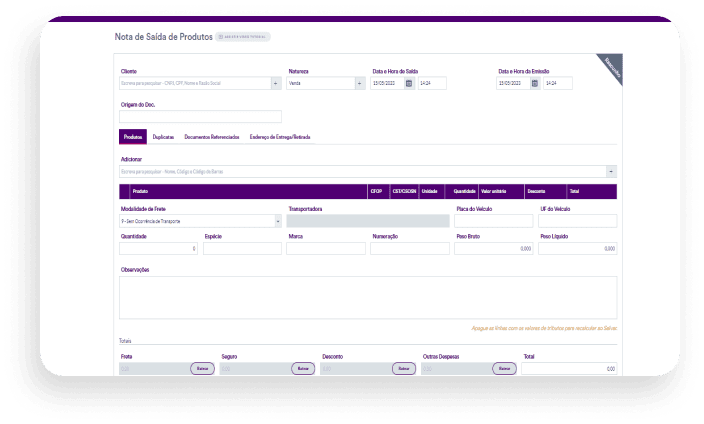Open calendar icon for Data e Hora da Saída
The height and width of the screenshot is (424, 704).
coord(409,83)
